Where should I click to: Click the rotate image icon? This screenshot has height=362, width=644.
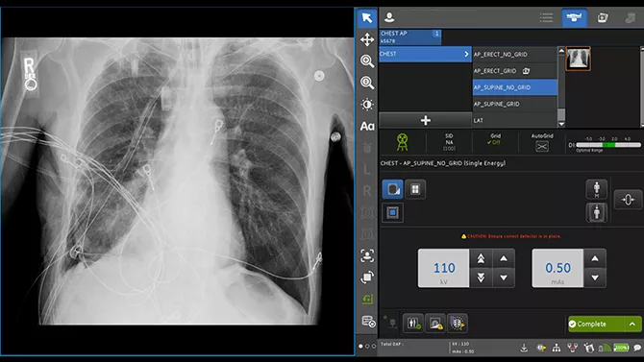click(x=367, y=278)
